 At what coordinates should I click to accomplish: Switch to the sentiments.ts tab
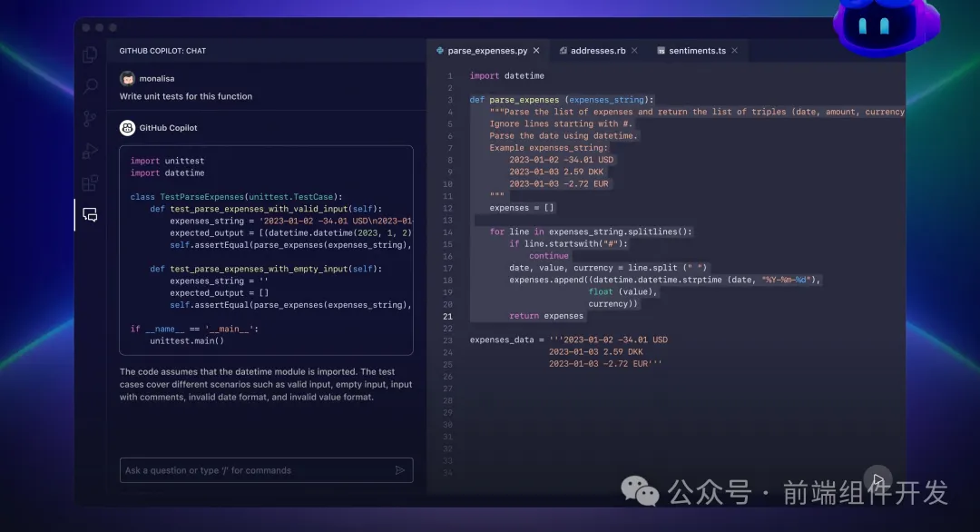click(x=698, y=51)
